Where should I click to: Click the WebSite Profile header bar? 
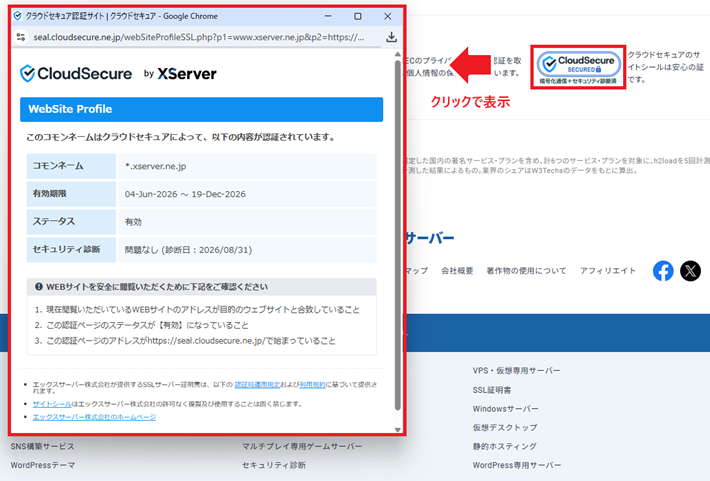pyautogui.click(x=201, y=109)
